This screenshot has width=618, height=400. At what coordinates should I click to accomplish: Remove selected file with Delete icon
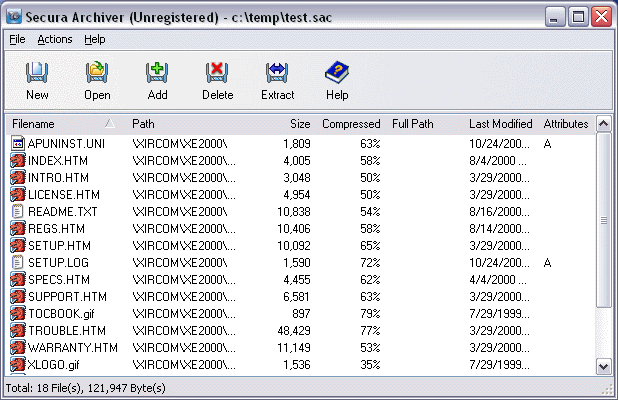pyautogui.click(x=217, y=73)
